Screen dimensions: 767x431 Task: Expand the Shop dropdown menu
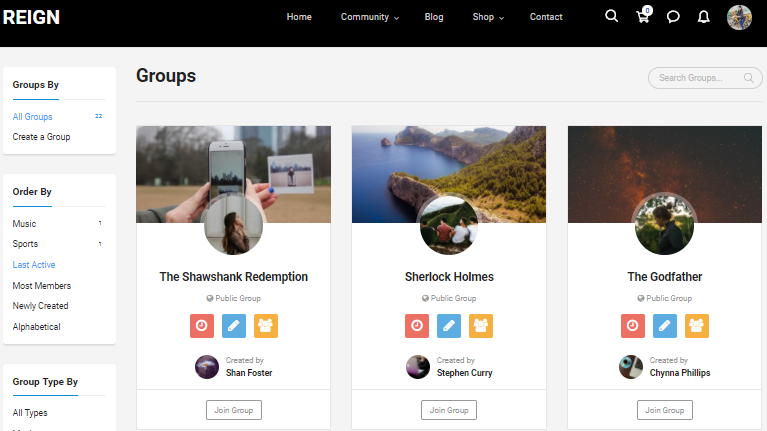coord(488,17)
